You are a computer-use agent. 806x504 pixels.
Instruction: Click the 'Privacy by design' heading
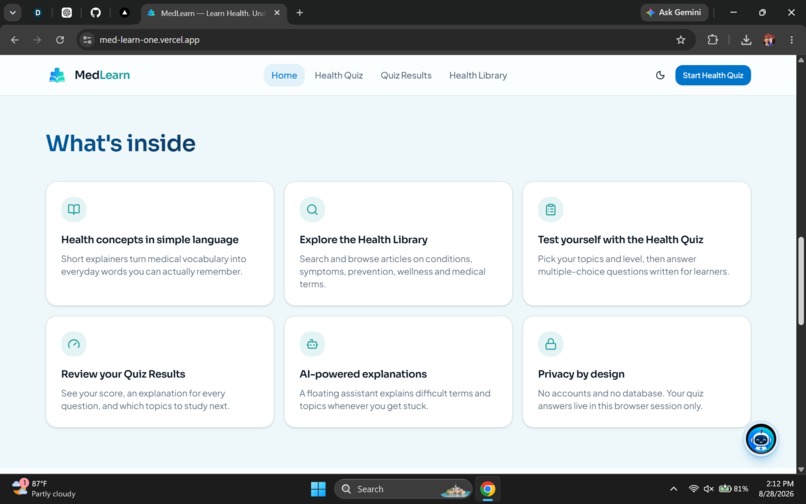tap(581, 374)
